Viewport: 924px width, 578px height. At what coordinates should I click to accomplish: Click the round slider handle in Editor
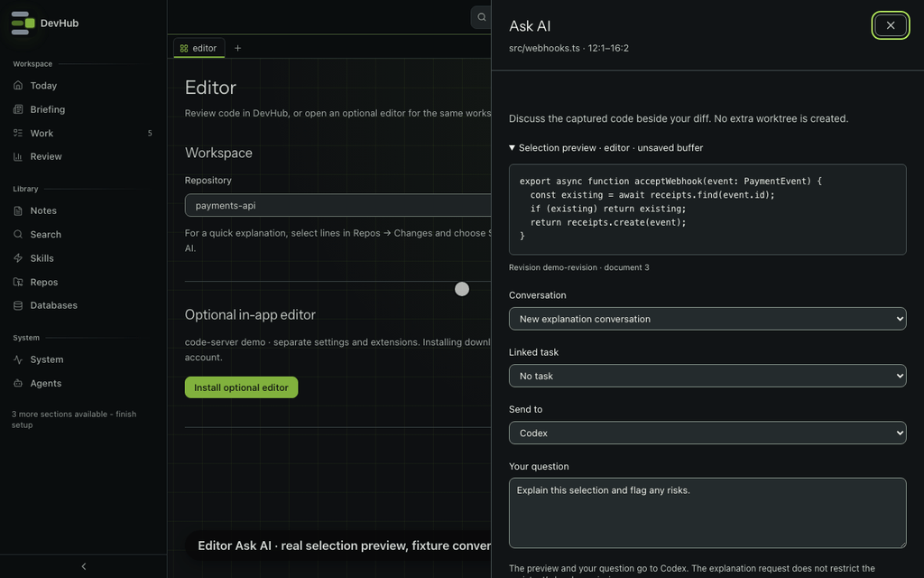click(x=462, y=289)
